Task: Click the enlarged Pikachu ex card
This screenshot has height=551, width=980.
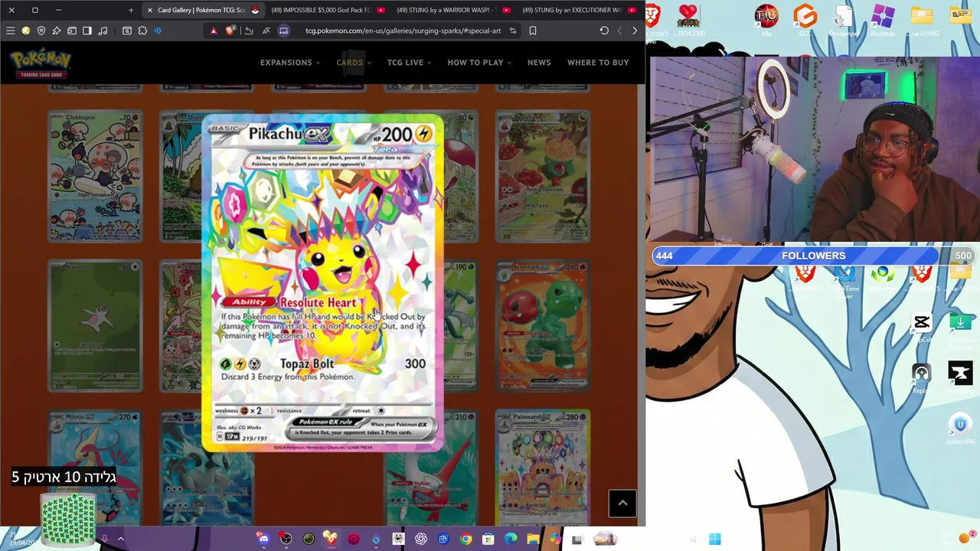Action: click(x=322, y=283)
